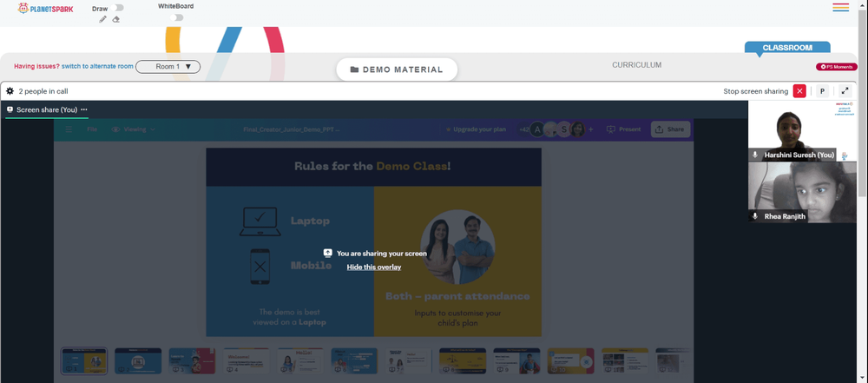Click the PlanetSpark logo
Viewport: 868px width, 383px height.
(x=45, y=8)
